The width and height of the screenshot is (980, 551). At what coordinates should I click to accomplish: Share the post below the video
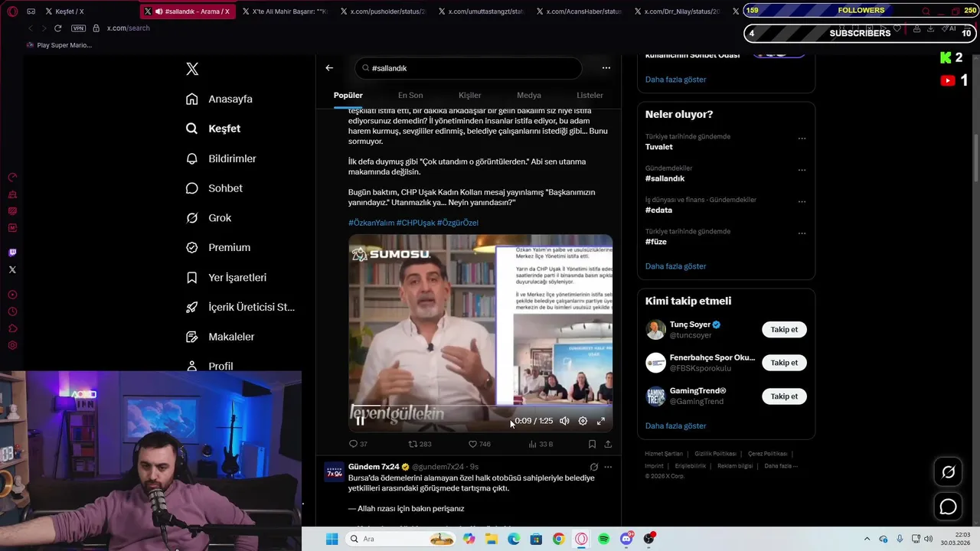coord(608,444)
